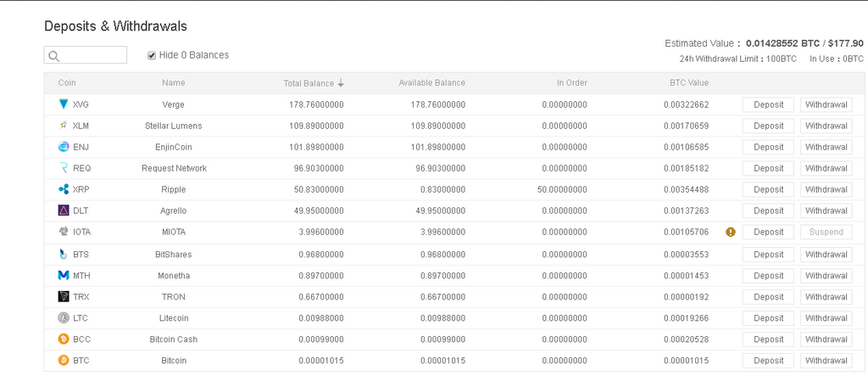Withdraw BitShares BTS

826,255
